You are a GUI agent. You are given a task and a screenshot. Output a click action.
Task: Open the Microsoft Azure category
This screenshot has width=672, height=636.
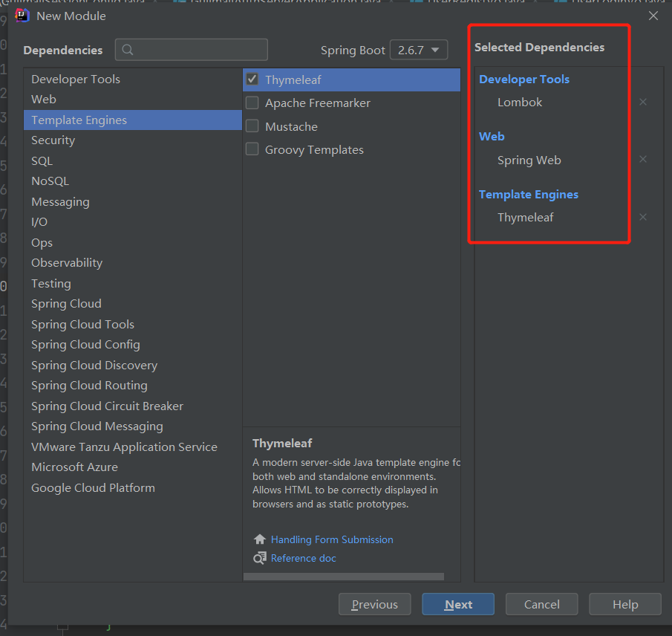[133, 467]
